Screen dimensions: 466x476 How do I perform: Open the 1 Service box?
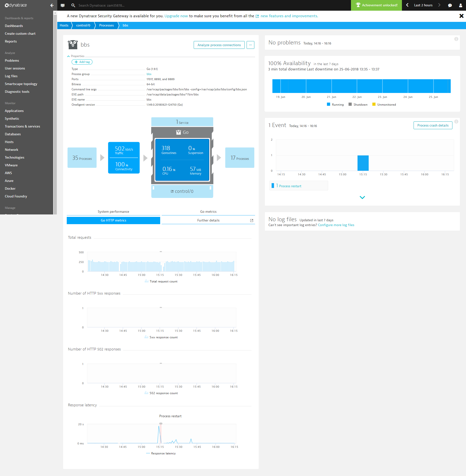click(182, 122)
